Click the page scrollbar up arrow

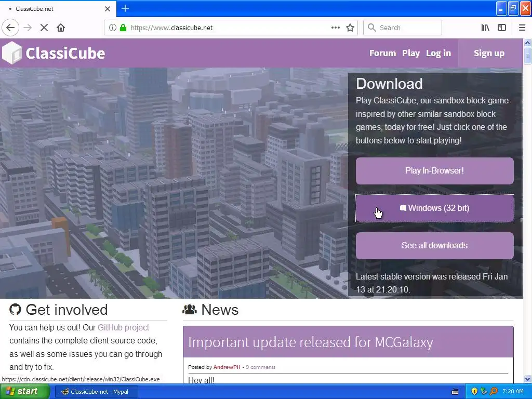[527, 43]
